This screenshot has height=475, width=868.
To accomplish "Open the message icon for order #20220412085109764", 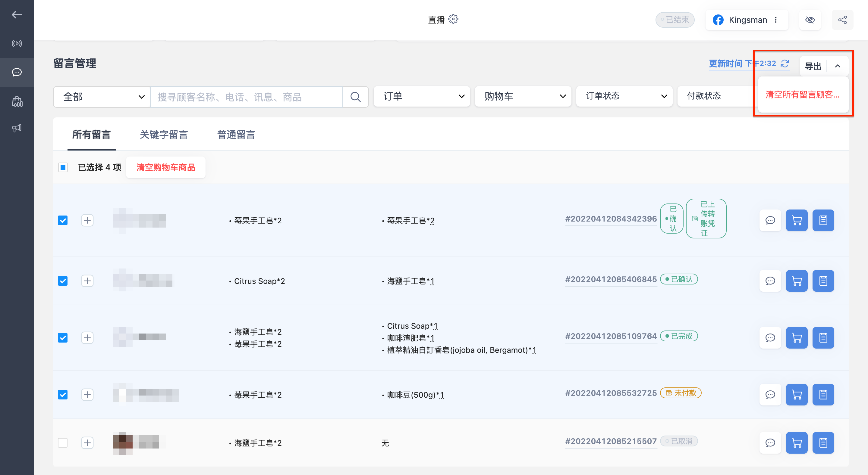I will tap(770, 338).
